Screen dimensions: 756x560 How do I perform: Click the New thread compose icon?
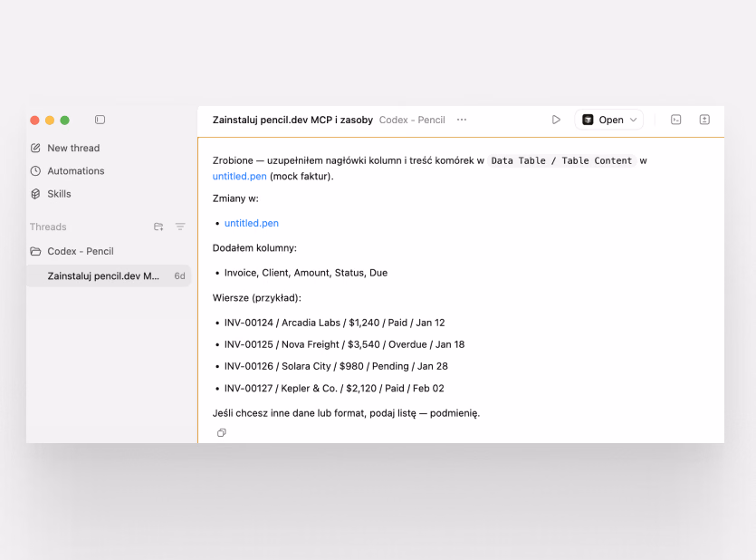[x=35, y=148]
